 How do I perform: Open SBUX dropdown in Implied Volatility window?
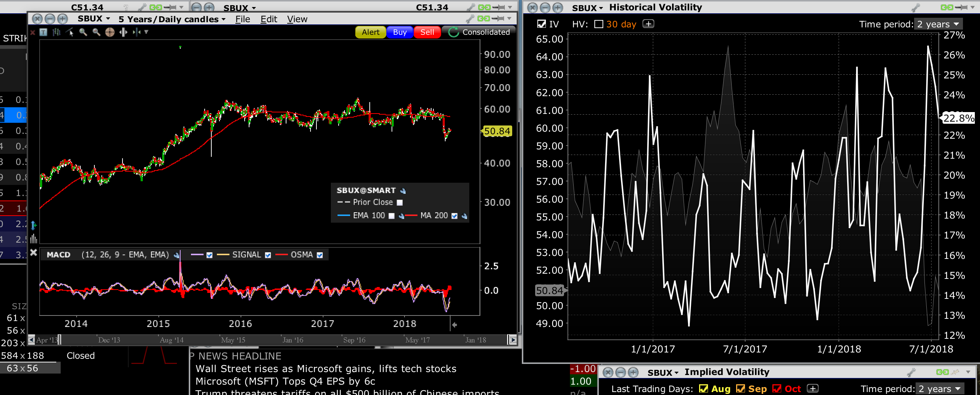[663, 372]
